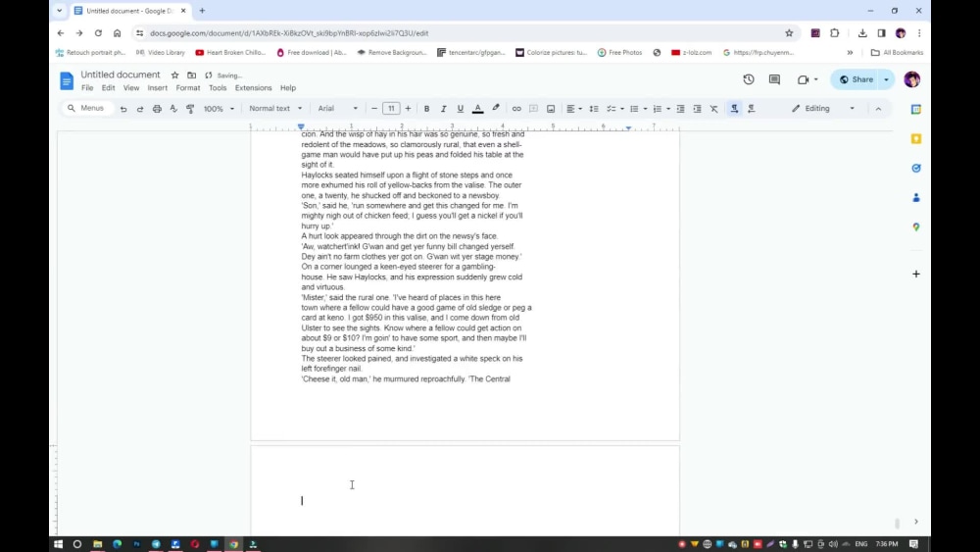Screen dimensions: 980x552
Task: Toggle left-to-right text direction
Action: tap(734, 109)
